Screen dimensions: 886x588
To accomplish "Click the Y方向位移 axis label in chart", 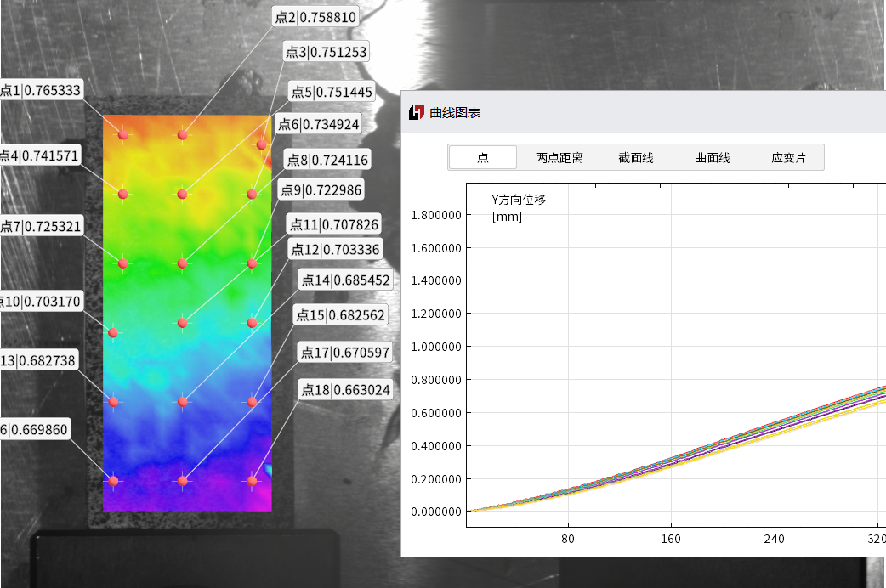I will [519, 201].
